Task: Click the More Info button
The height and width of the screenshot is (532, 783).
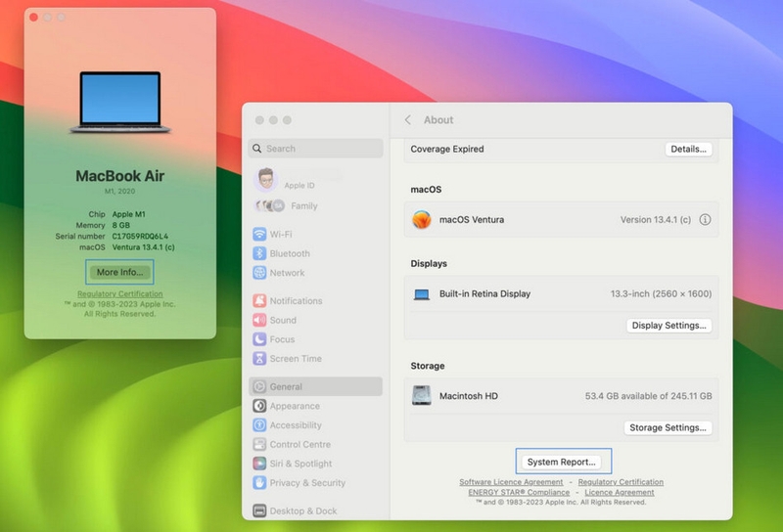Action: tap(119, 272)
